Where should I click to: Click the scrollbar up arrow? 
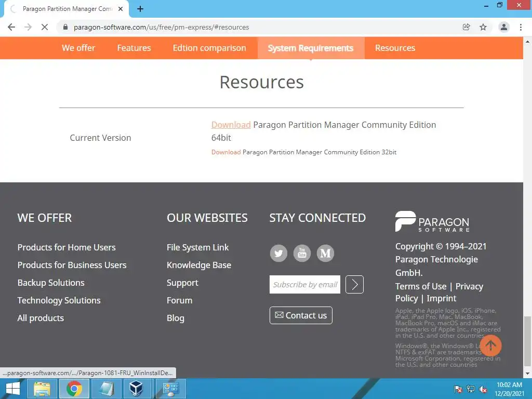527,42
